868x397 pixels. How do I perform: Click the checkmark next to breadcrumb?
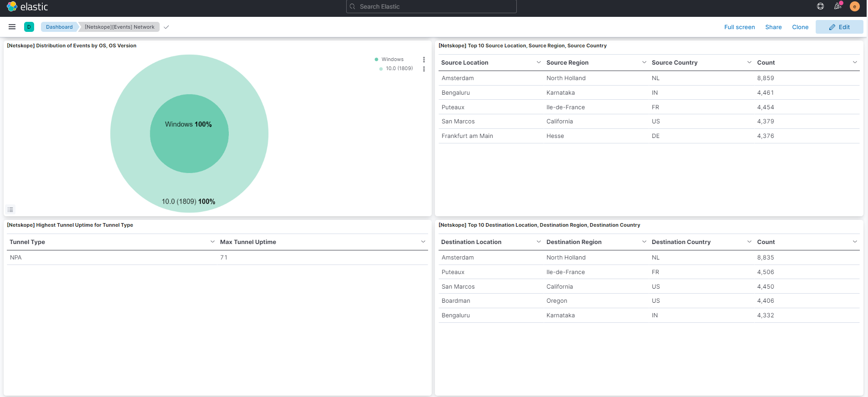pos(167,27)
